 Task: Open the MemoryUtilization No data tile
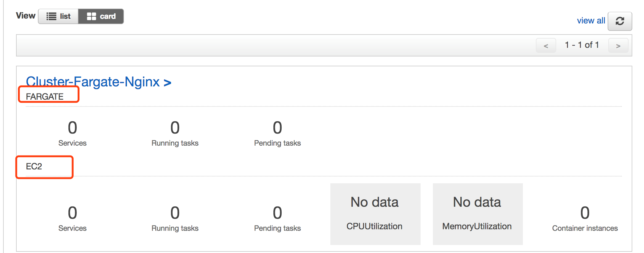pyautogui.click(x=478, y=214)
